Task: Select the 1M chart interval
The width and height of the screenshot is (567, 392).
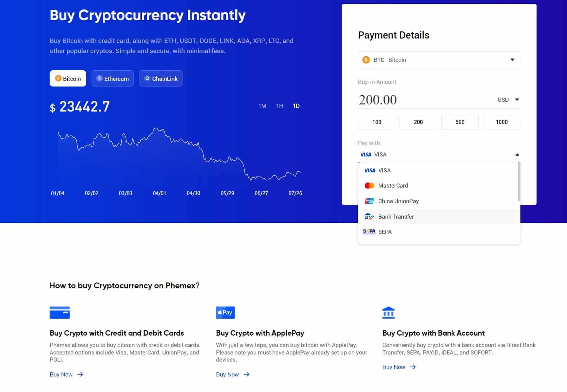Action: pos(262,106)
